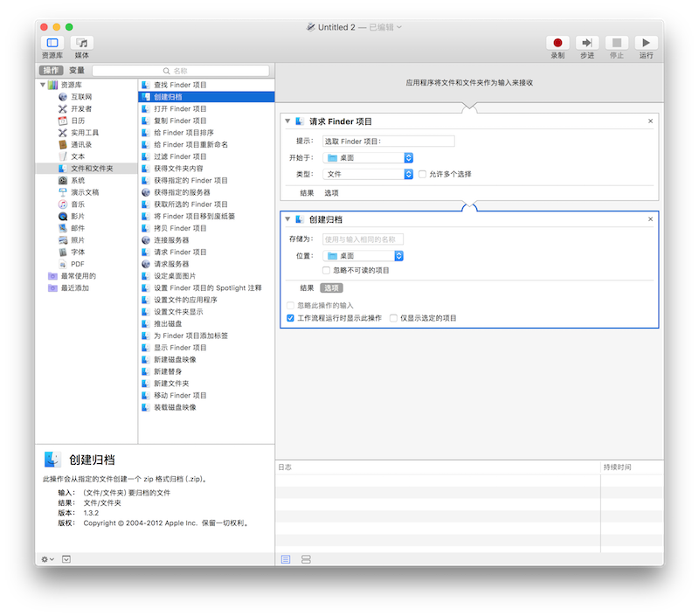Select 获得文件夹内容 action
This screenshot has height=616, width=699.
pyautogui.click(x=206, y=169)
